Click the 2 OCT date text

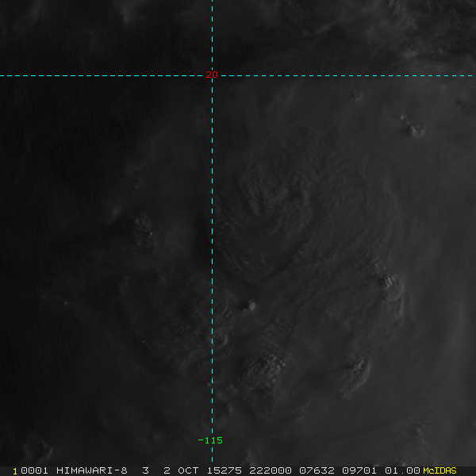pos(181,470)
